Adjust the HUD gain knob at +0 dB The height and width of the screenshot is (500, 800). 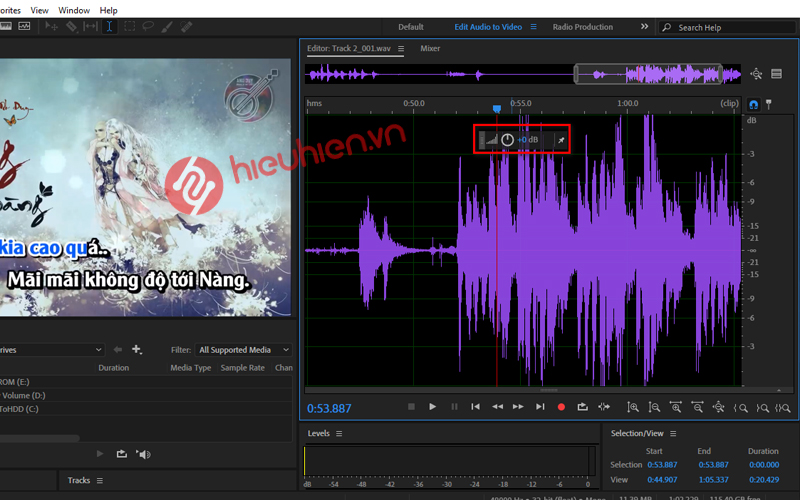pyautogui.click(x=507, y=140)
